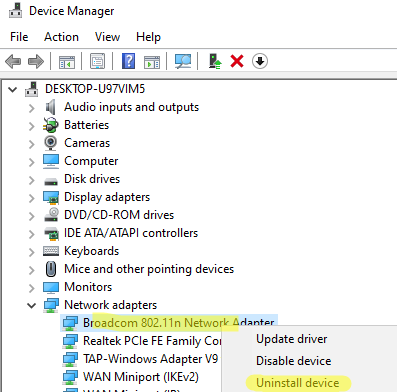Image resolution: width=397 pixels, height=392 pixels.
Task: Select Mice and other pointing devices label
Action: (x=149, y=269)
